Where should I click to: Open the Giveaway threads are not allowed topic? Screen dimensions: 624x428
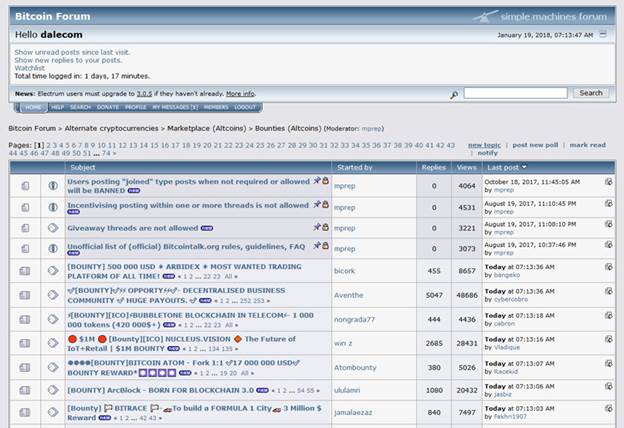pyautogui.click(x=133, y=228)
